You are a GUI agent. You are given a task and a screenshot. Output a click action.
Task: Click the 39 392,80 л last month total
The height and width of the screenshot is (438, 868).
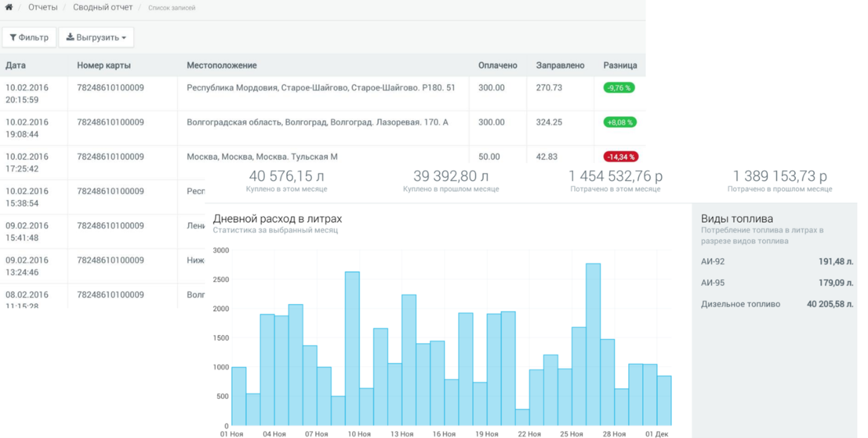[451, 176]
